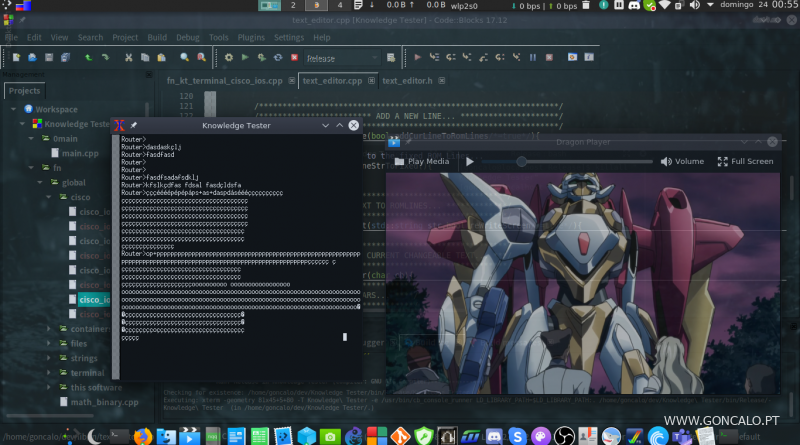
Task: Expand the strings folder node
Action: click(x=49, y=358)
